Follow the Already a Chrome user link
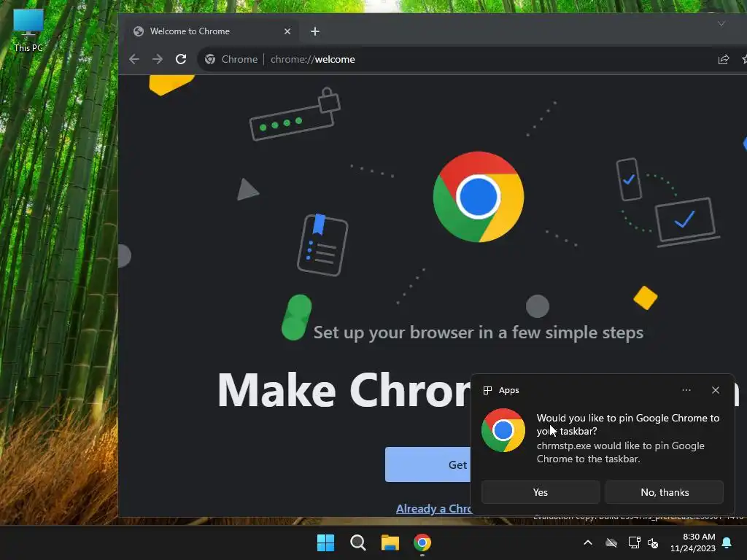 tap(433, 508)
